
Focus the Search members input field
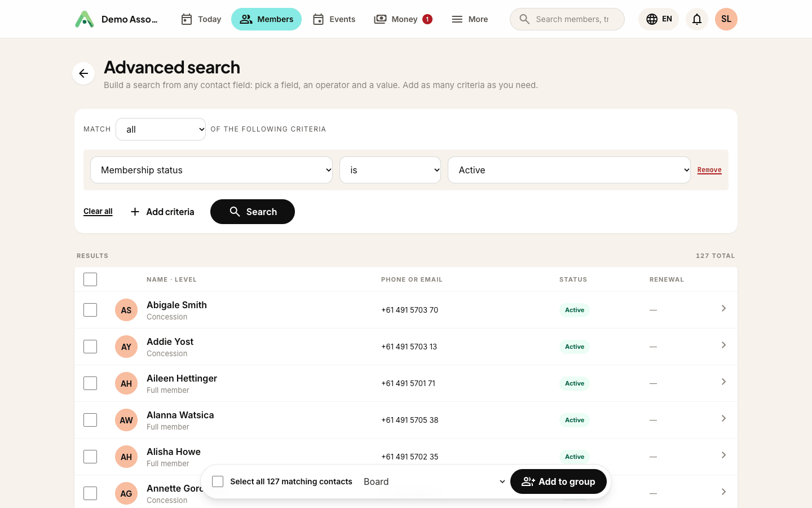point(567,19)
